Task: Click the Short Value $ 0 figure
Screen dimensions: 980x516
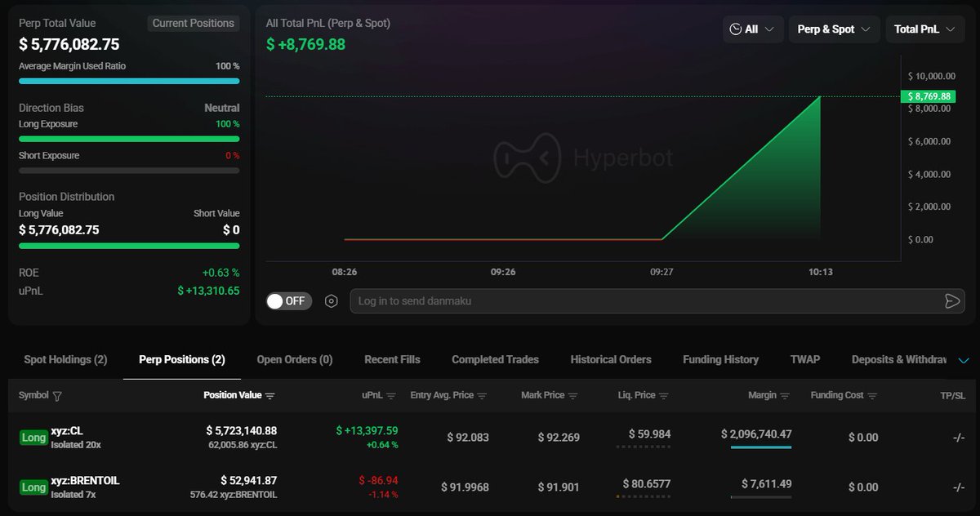Action: tap(231, 230)
